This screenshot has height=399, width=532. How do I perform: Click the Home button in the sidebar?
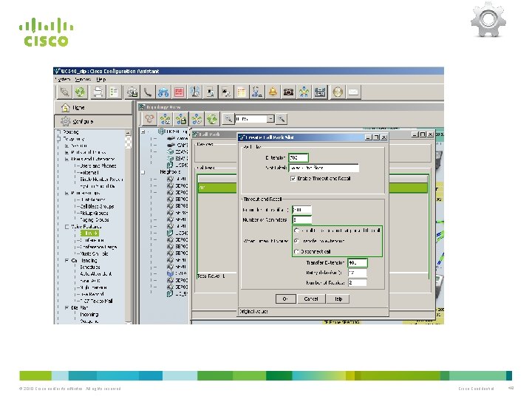coord(92,108)
